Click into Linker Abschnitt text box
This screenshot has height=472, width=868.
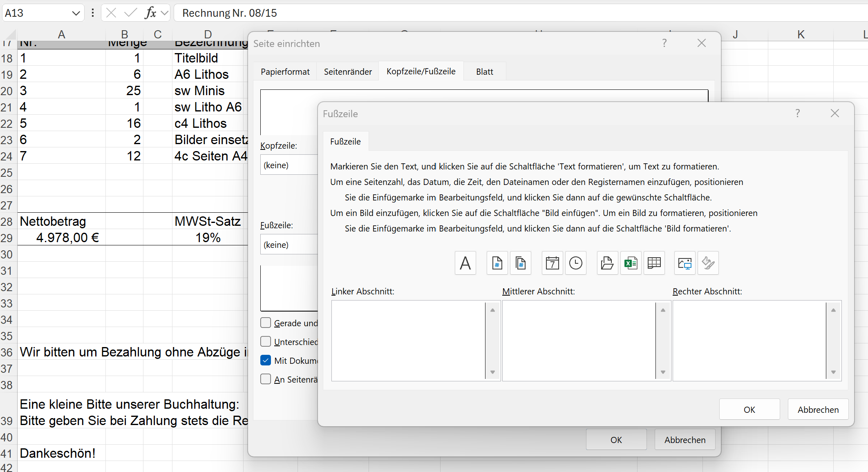408,341
